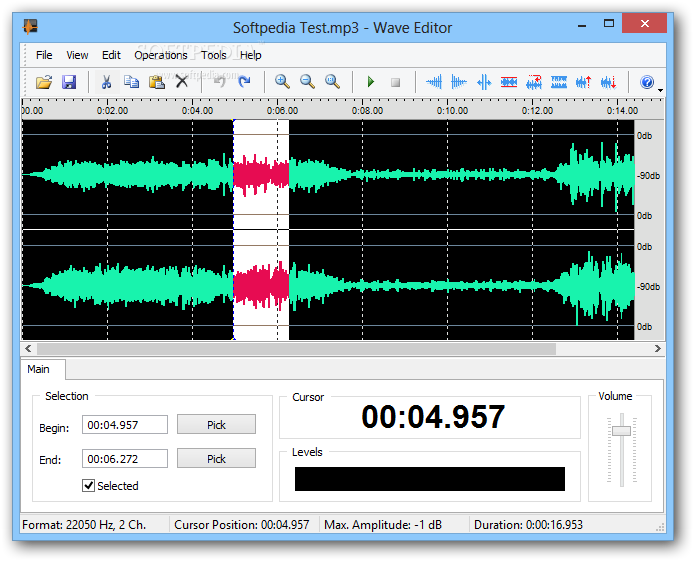Click the Volume slider handle
694x561 pixels.
(621, 430)
